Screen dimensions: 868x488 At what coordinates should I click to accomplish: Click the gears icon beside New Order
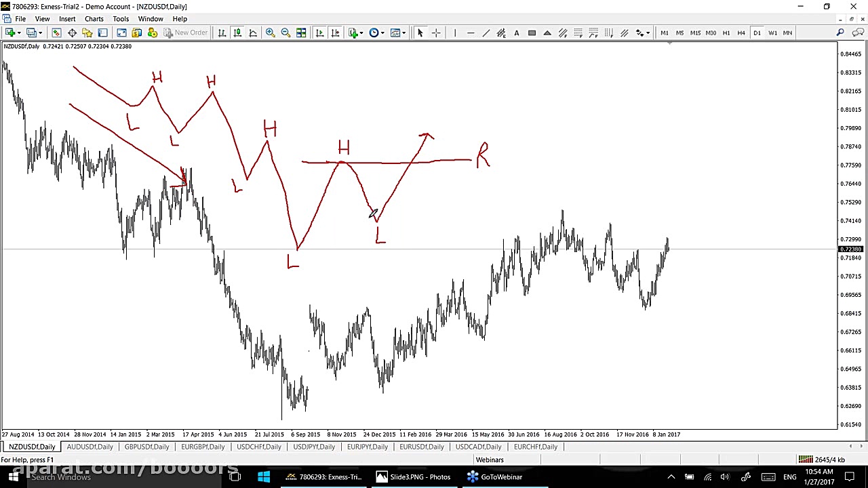tap(153, 33)
